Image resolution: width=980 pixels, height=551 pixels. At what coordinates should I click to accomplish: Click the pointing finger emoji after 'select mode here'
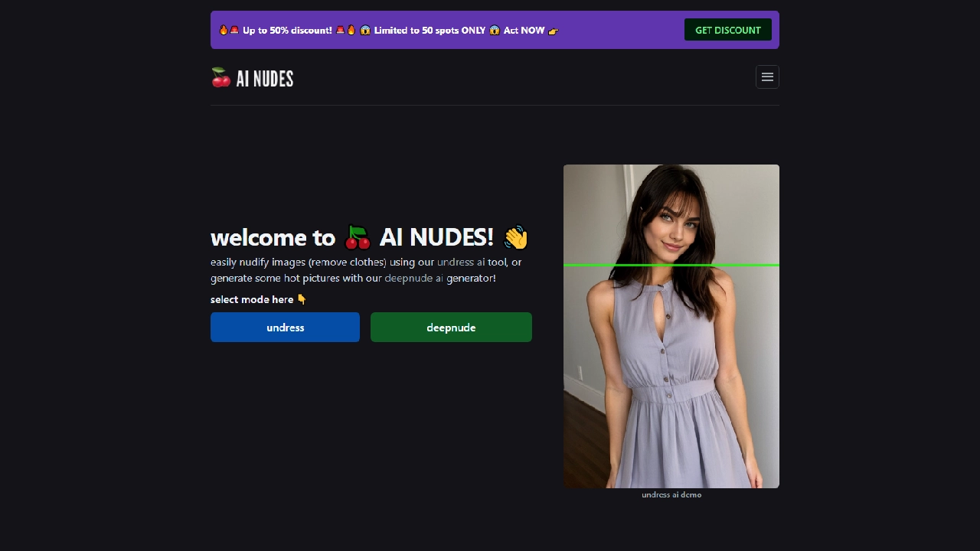[302, 299]
